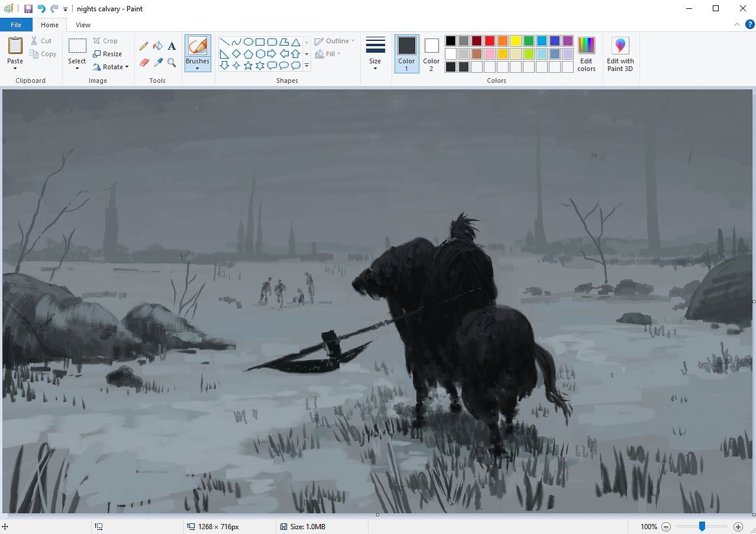Click the Save icon in title bar
This screenshot has height=534, width=756.
[28, 9]
